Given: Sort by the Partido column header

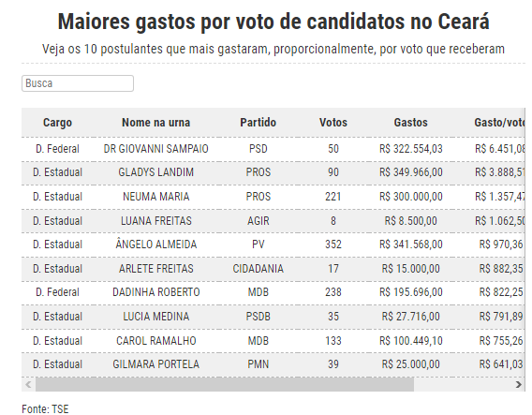Looking at the screenshot, I should coord(258,123).
